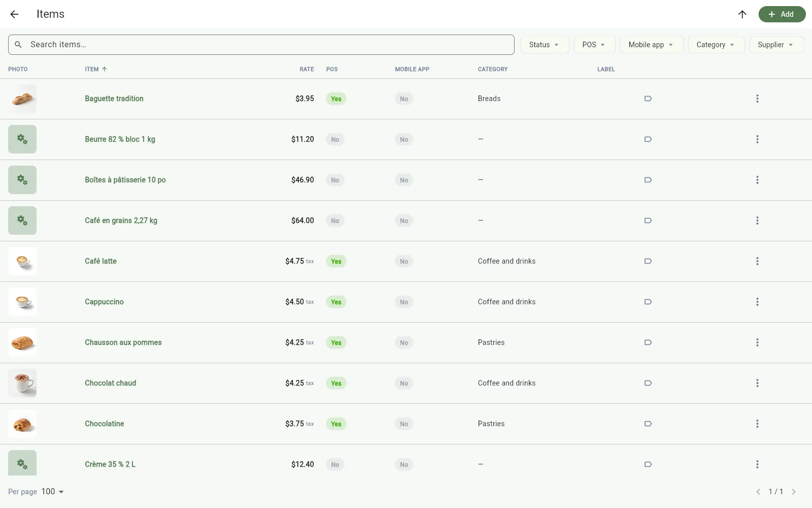Viewport: 812px width, 508px height.
Task: Open more options for Café en grains
Action: tap(757, 220)
